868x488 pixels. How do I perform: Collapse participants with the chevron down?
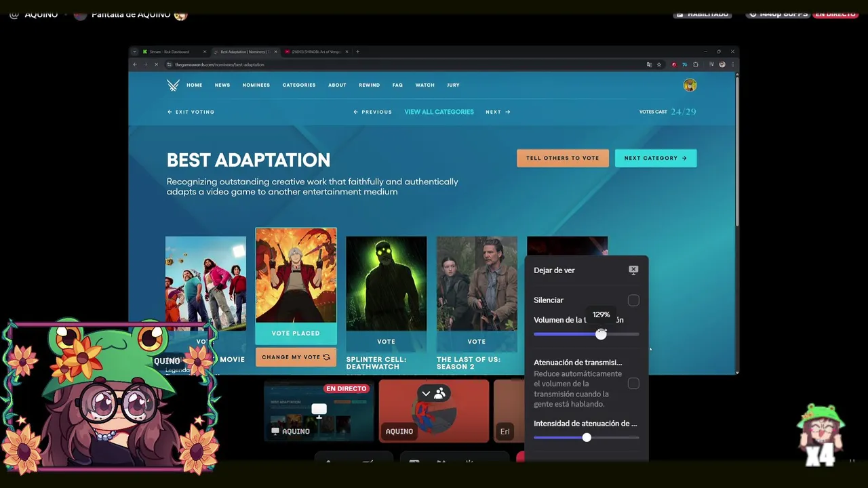[426, 393]
